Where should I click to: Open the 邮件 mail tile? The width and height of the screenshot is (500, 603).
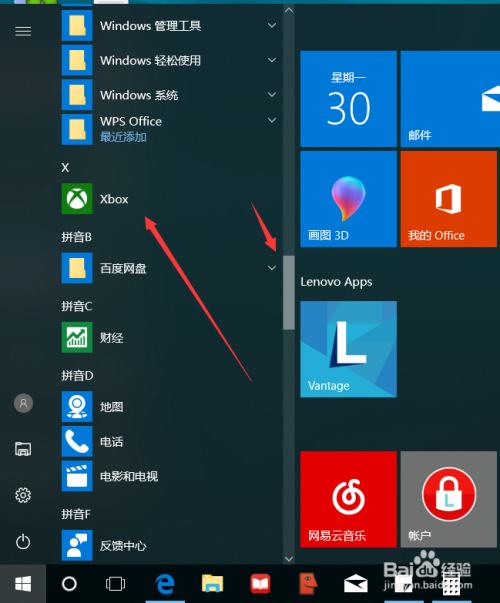click(x=450, y=99)
